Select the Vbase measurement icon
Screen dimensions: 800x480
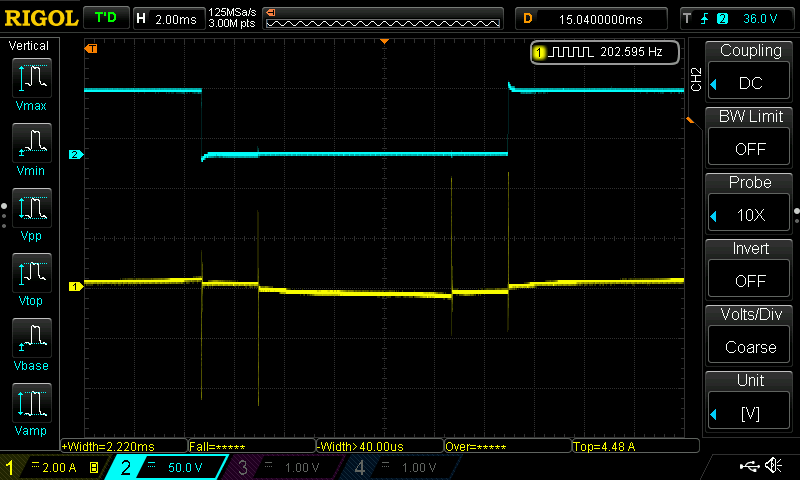click(x=31, y=343)
